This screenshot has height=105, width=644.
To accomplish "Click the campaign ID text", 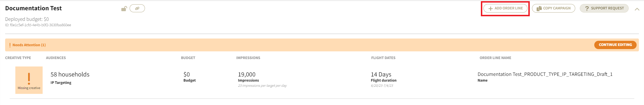I will coord(38,25).
